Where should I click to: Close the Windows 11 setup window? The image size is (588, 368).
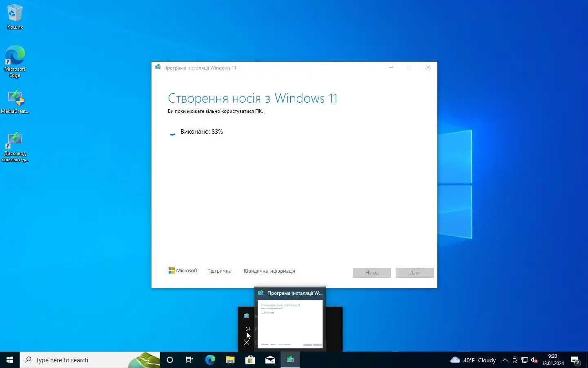pyautogui.click(x=428, y=67)
